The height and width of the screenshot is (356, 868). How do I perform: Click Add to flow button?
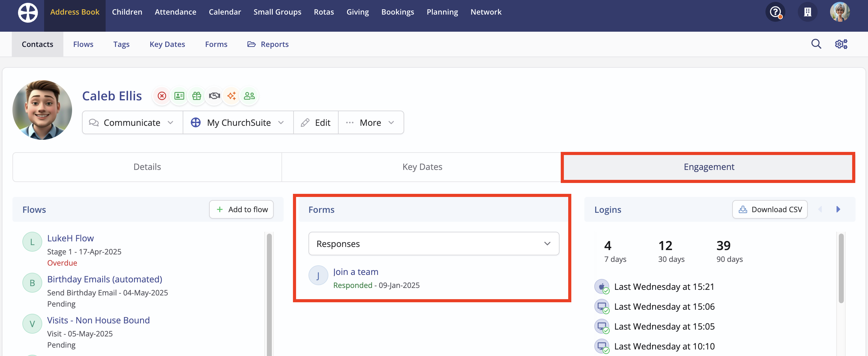[x=241, y=209]
